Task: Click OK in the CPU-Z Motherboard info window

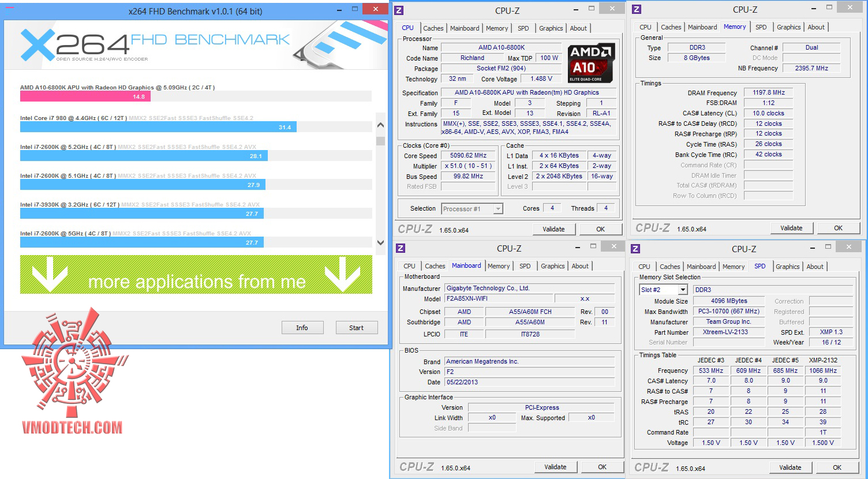Action: (602, 467)
